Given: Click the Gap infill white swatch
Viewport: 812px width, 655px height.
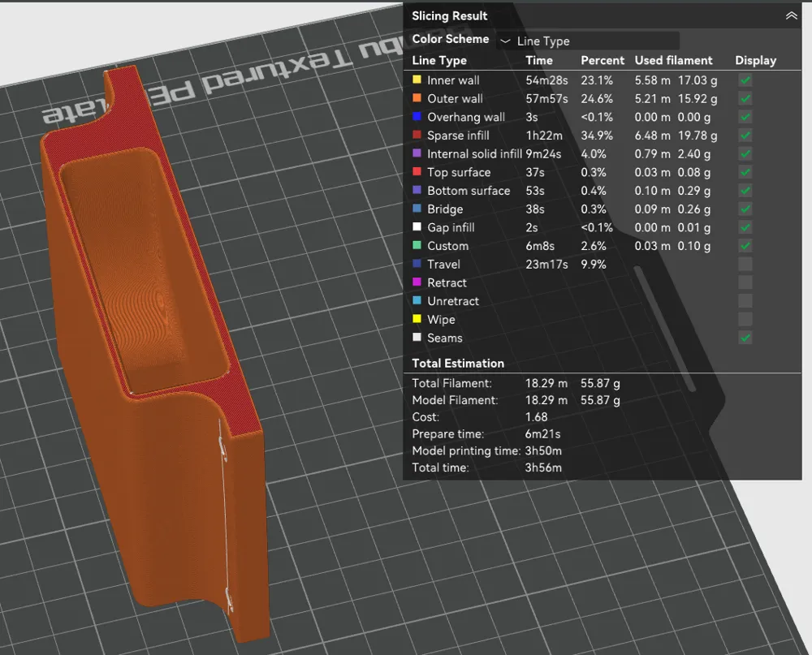Looking at the screenshot, I should (417, 226).
